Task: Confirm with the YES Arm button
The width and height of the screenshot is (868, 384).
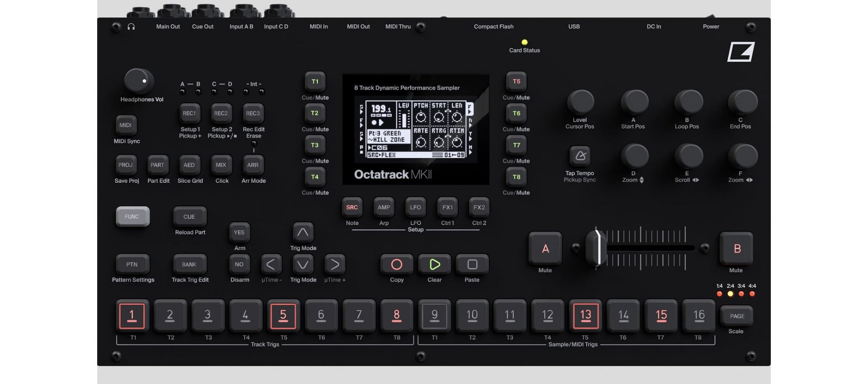Action: point(239,233)
